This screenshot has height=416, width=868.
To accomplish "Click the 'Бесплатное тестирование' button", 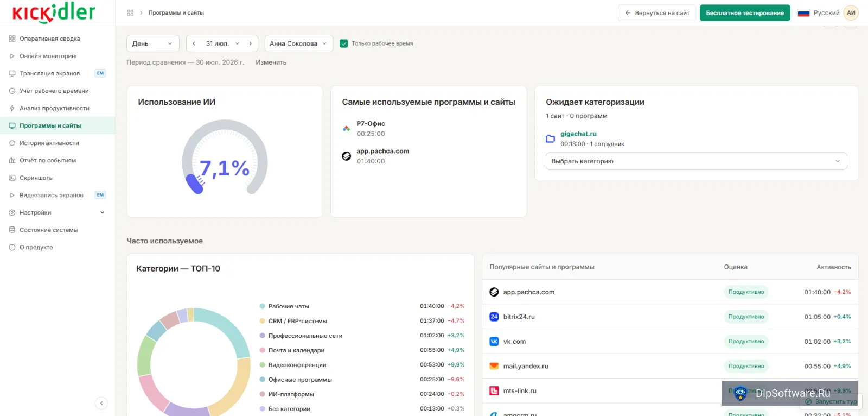I will click(745, 13).
